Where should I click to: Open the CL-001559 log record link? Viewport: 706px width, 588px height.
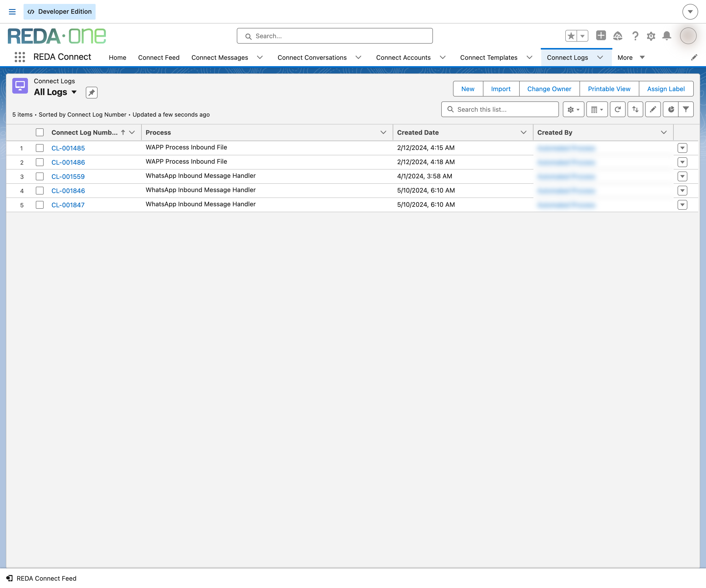(68, 176)
